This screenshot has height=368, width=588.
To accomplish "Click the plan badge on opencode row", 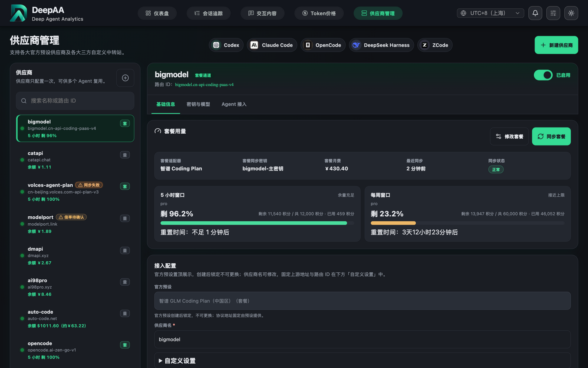I will (x=125, y=345).
